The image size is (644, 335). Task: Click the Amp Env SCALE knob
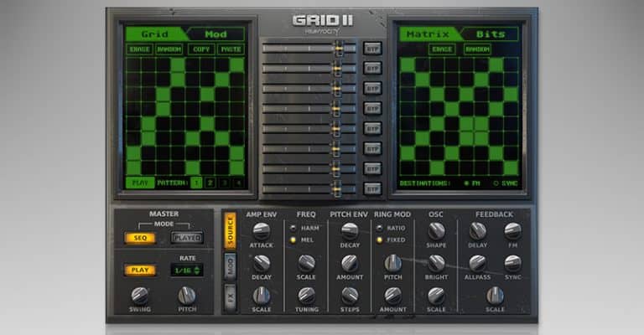[x=262, y=296]
